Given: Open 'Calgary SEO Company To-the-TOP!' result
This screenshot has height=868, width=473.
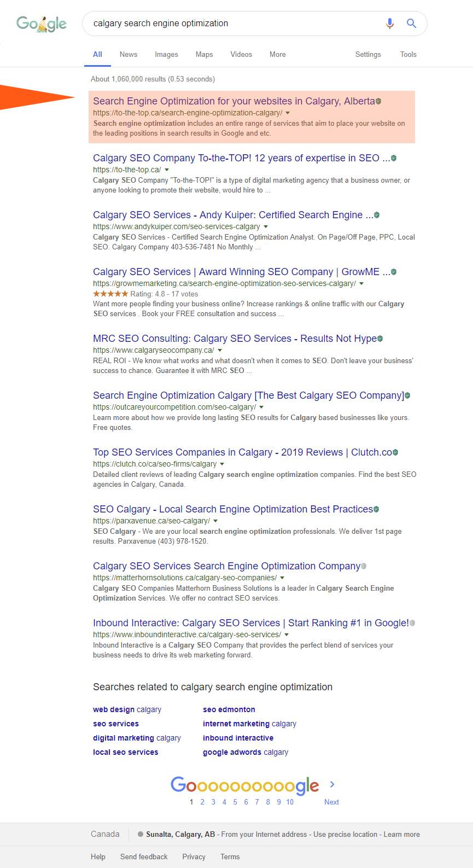Looking at the screenshot, I should pyautogui.click(x=242, y=158).
